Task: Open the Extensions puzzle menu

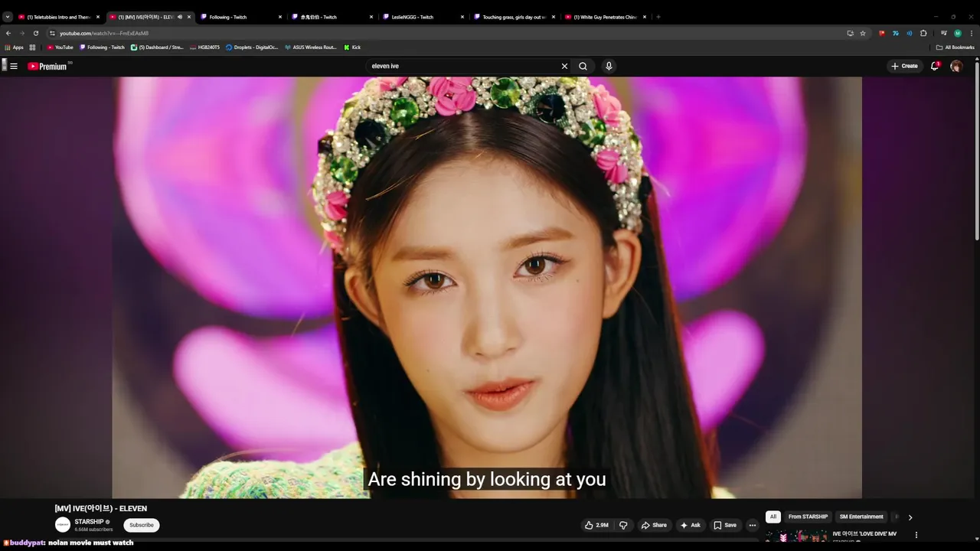Action: pos(923,33)
